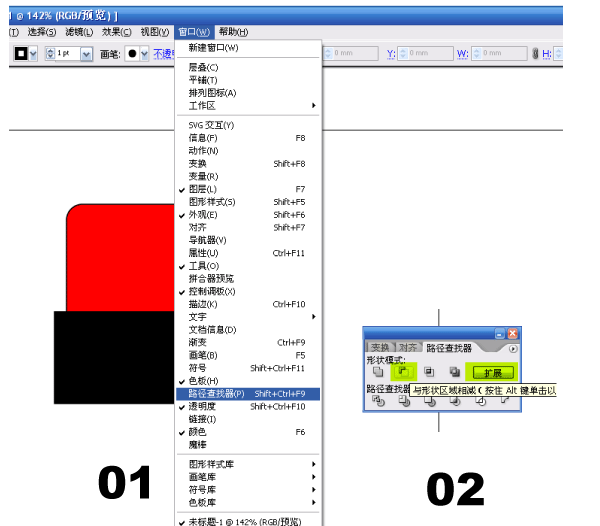Click the Y value input field

430,53
